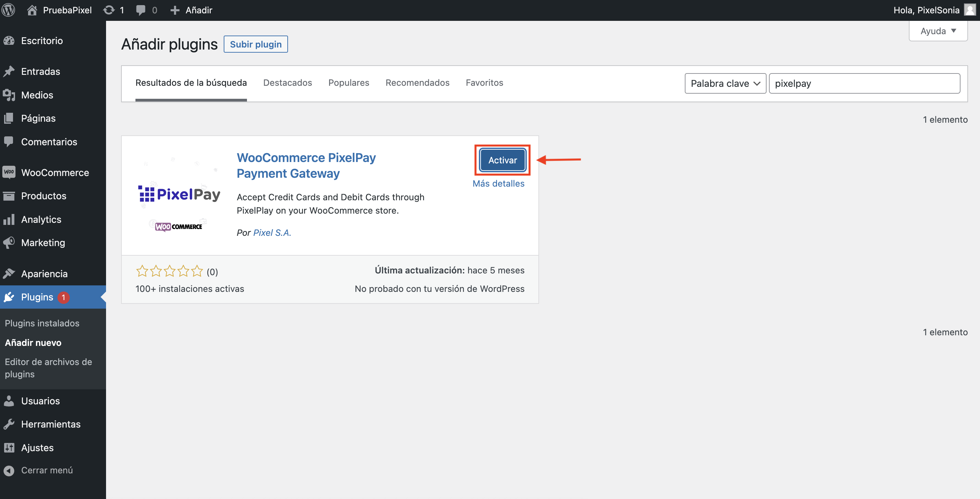Click the '100+ instalaciones activas' text
The width and height of the screenshot is (980, 499).
click(190, 289)
